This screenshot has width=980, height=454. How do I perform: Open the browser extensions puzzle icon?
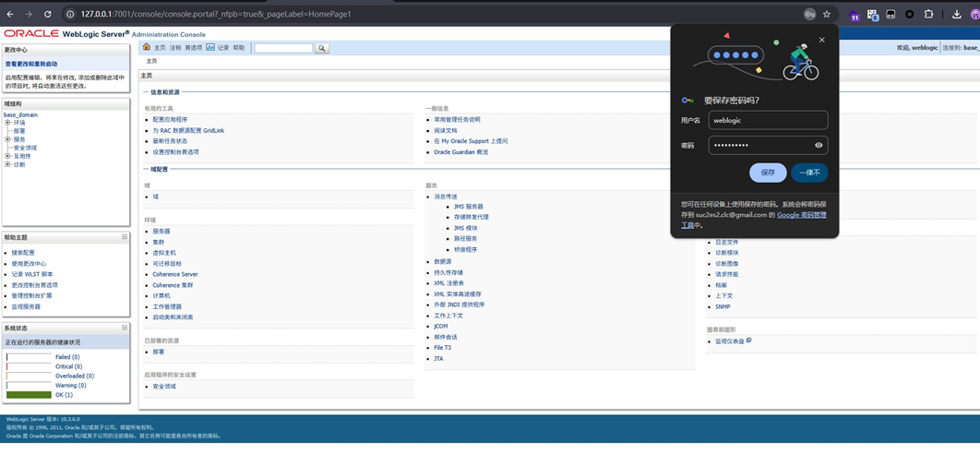(x=928, y=14)
